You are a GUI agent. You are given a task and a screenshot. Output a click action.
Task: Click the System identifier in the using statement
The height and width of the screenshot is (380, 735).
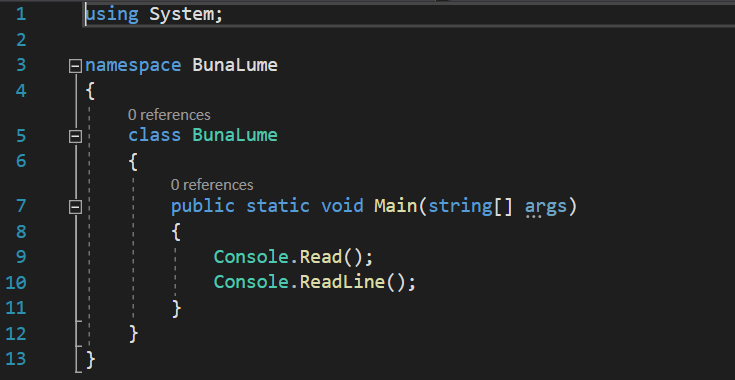point(181,15)
